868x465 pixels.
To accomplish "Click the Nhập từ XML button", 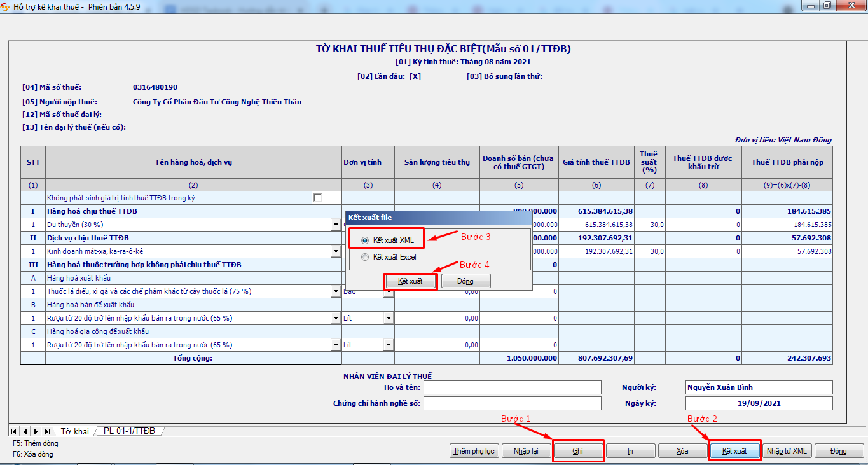I will [x=787, y=451].
